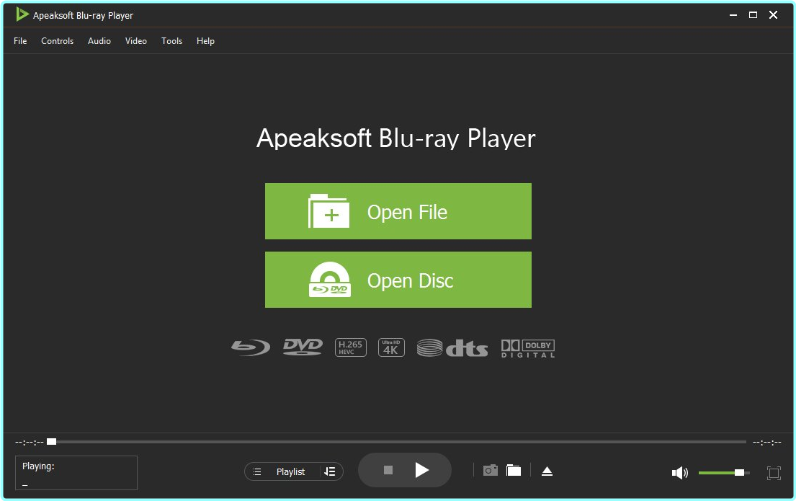Click the 4K Ultra HD badge
This screenshot has height=501, width=796.
pyautogui.click(x=391, y=348)
